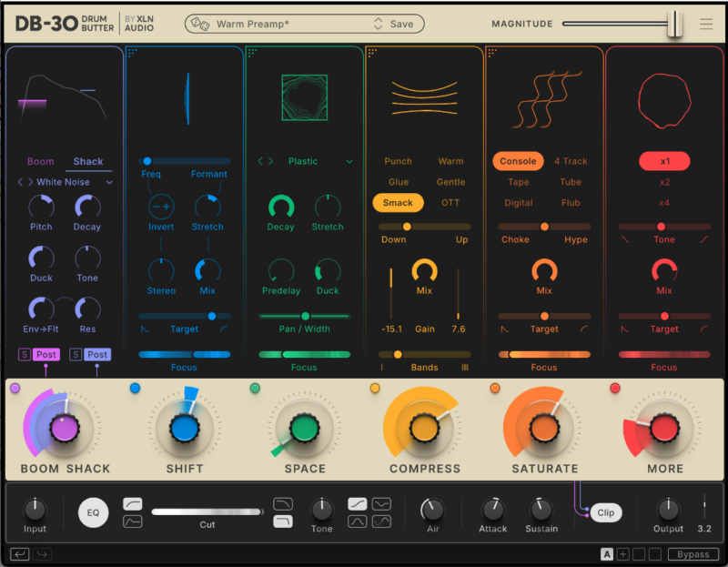The width and height of the screenshot is (728, 567).
Task: Expand the White Noise sample dropdown
Action: click(110, 182)
